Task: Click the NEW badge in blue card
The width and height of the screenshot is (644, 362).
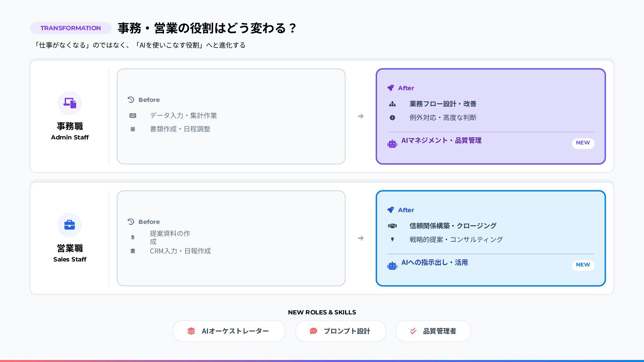Action: point(583,265)
